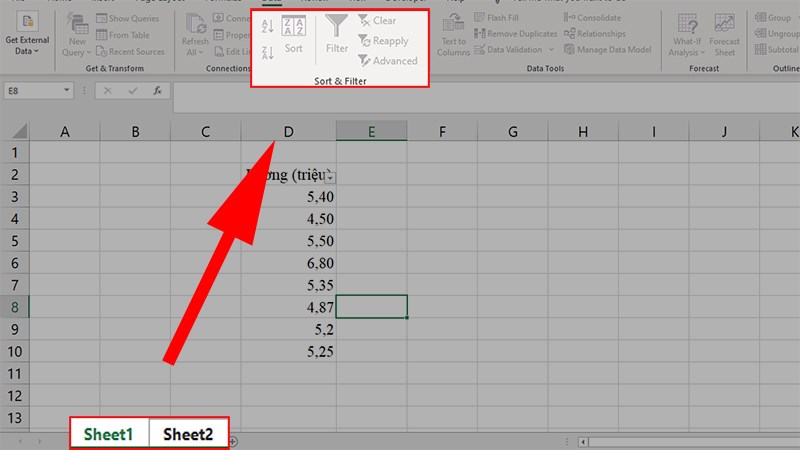Click Data Validation button
The width and height of the screenshot is (800, 450).
click(508, 49)
